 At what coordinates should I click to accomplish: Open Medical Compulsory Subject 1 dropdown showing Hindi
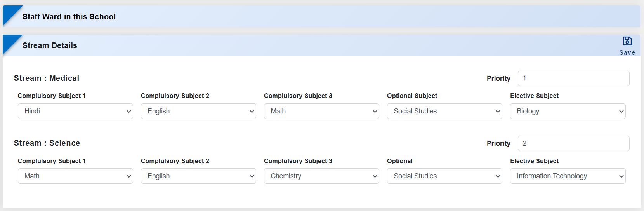click(75, 111)
